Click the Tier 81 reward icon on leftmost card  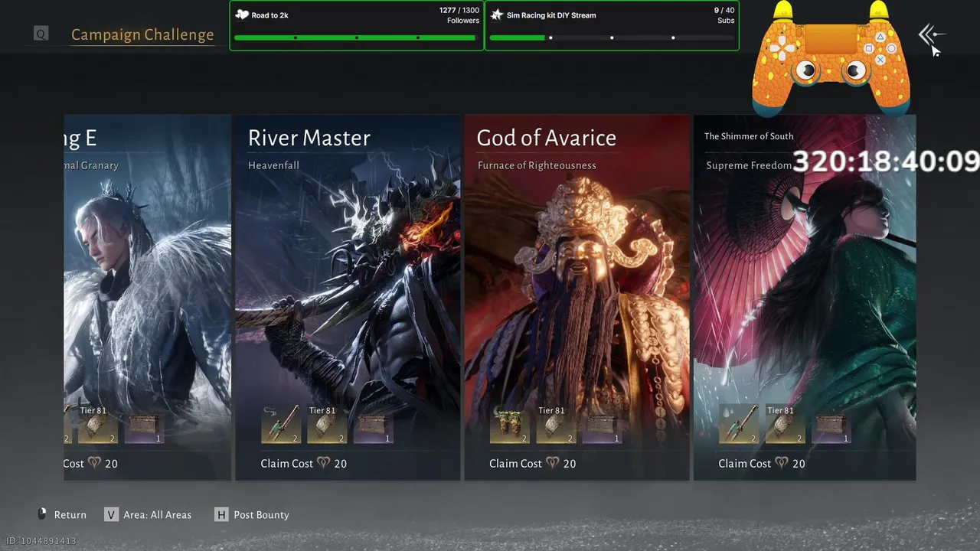tap(97, 425)
